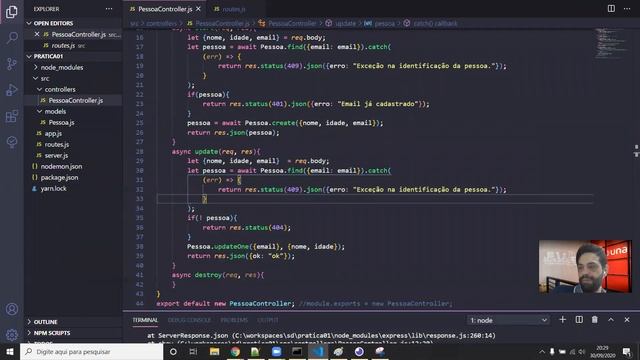Collapse the src folder

click(45, 78)
